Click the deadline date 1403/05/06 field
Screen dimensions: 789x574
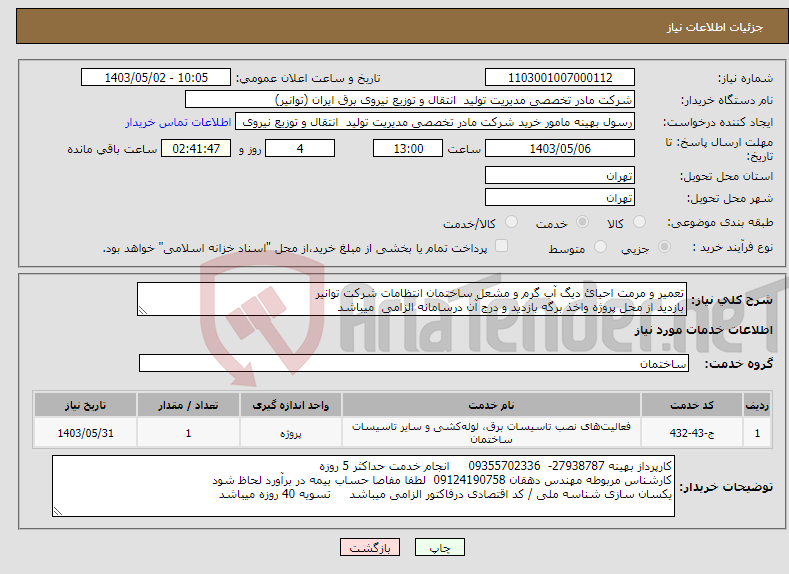click(x=560, y=148)
